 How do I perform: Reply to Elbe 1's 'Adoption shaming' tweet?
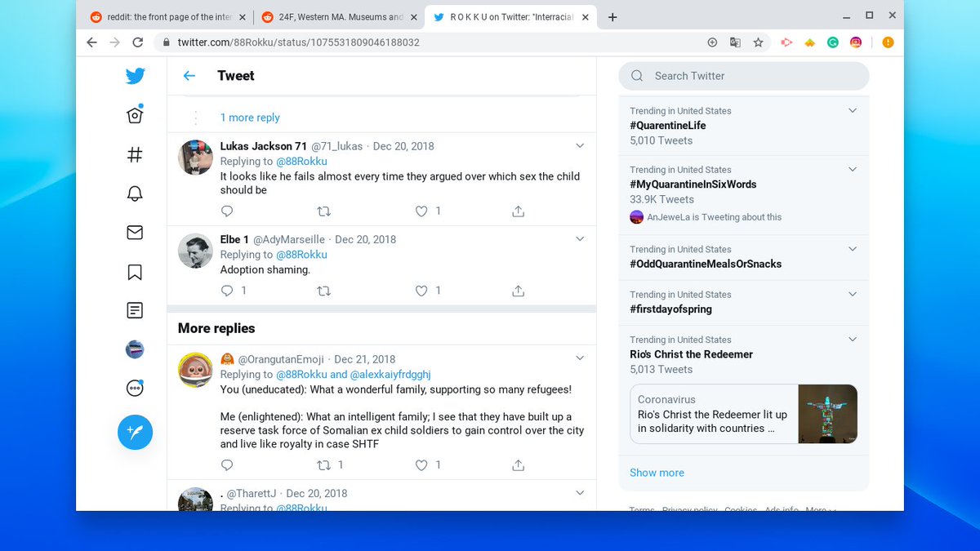(x=227, y=291)
